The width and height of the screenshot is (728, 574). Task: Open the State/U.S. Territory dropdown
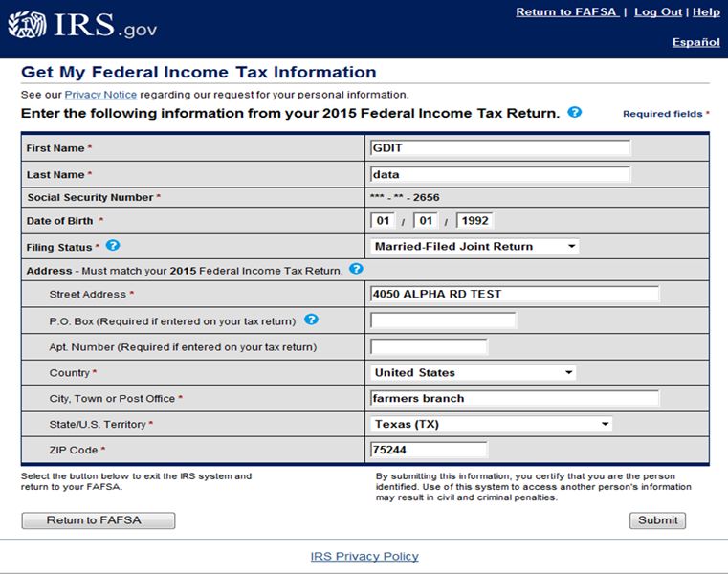coord(491,424)
